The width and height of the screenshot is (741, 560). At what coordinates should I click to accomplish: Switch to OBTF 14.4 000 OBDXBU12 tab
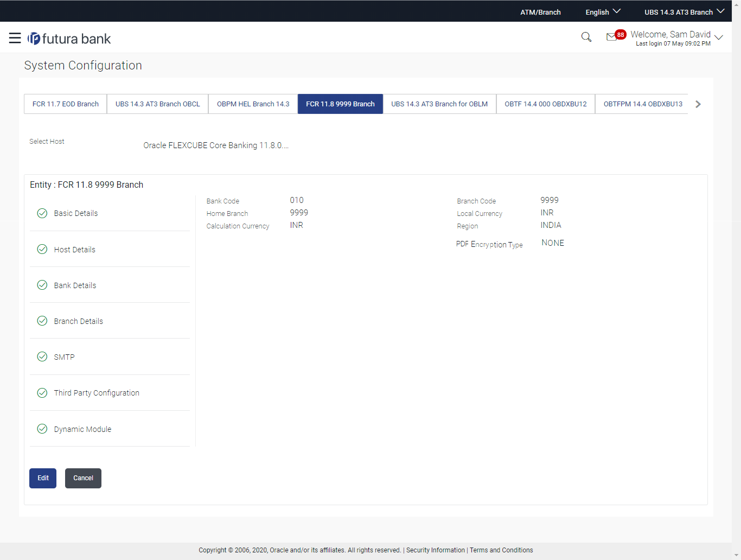546,104
